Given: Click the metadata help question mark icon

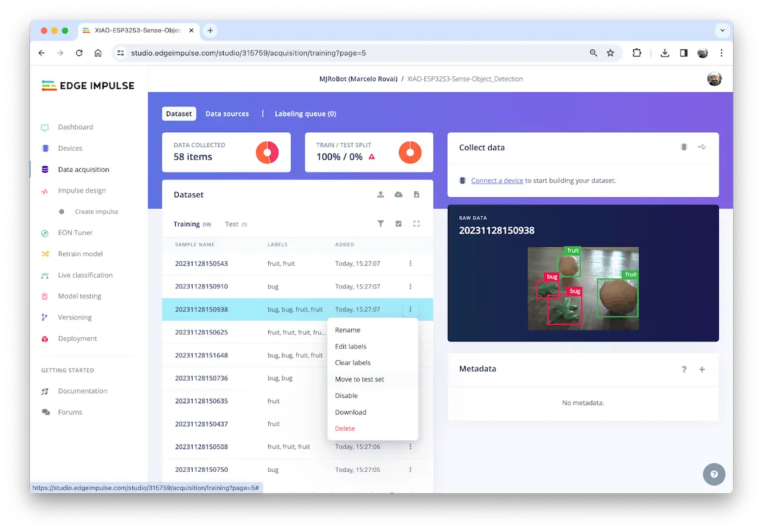Looking at the screenshot, I should coord(684,369).
